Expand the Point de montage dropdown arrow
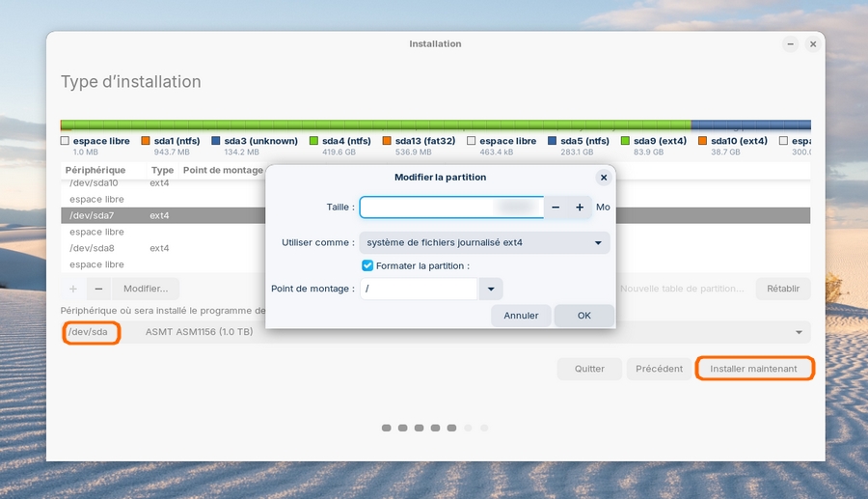Screen dimensions: 868x499 click(x=491, y=289)
